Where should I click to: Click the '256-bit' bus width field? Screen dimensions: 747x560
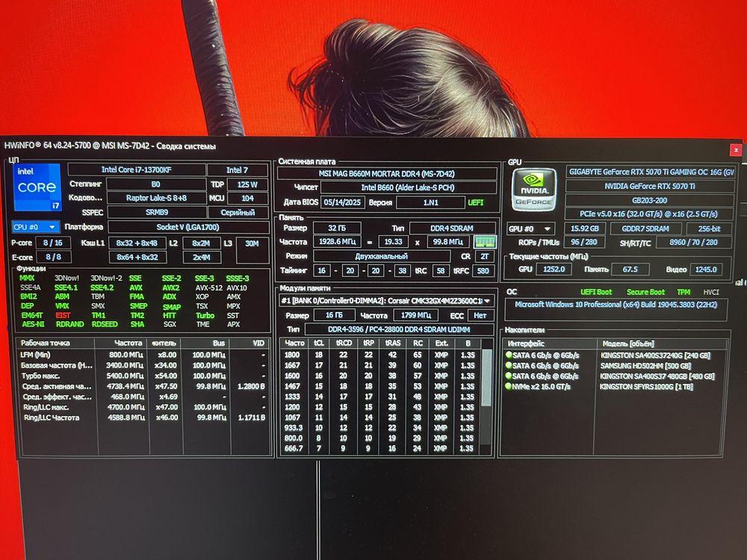click(x=709, y=228)
